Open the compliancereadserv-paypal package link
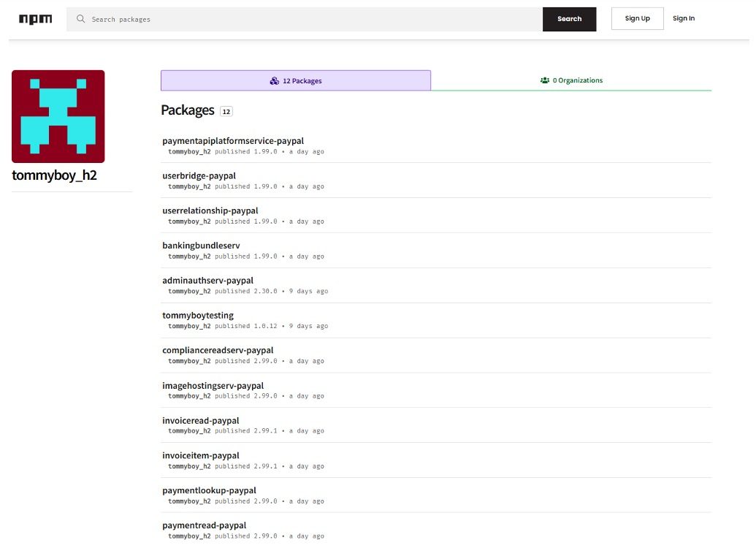Image resolution: width=756 pixels, height=551 pixels. (218, 351)
